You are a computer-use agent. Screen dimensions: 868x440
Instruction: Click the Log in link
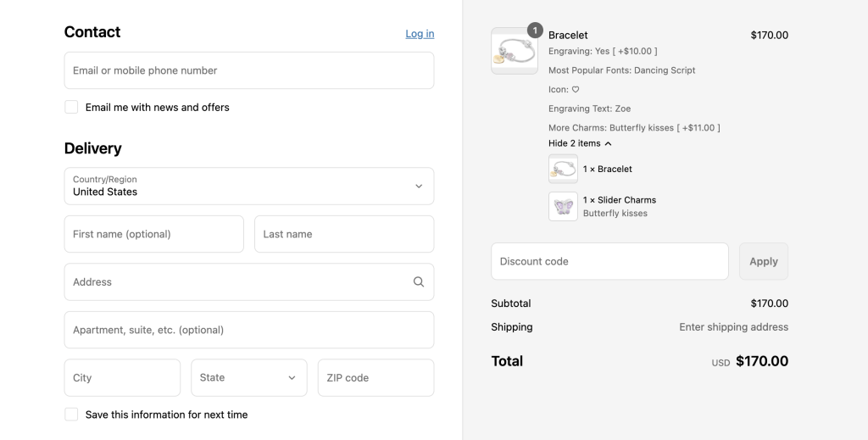coord(420,34)
